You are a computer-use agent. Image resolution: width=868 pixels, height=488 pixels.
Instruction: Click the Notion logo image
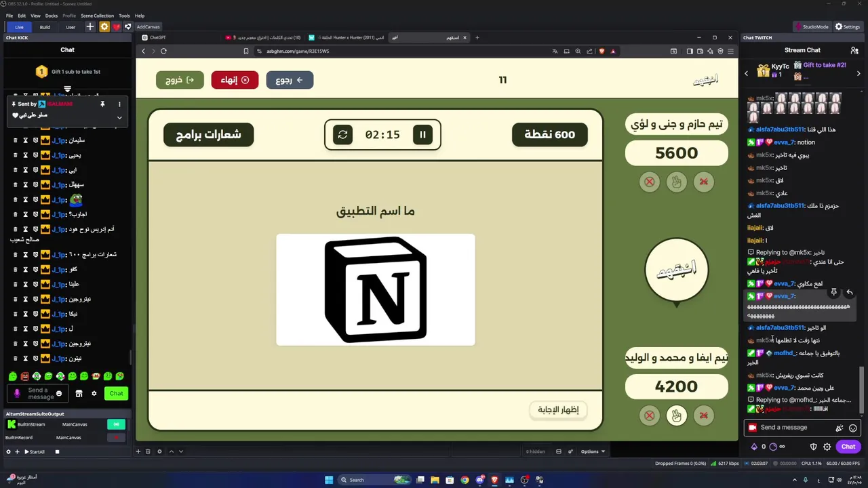tap(376, 289)
